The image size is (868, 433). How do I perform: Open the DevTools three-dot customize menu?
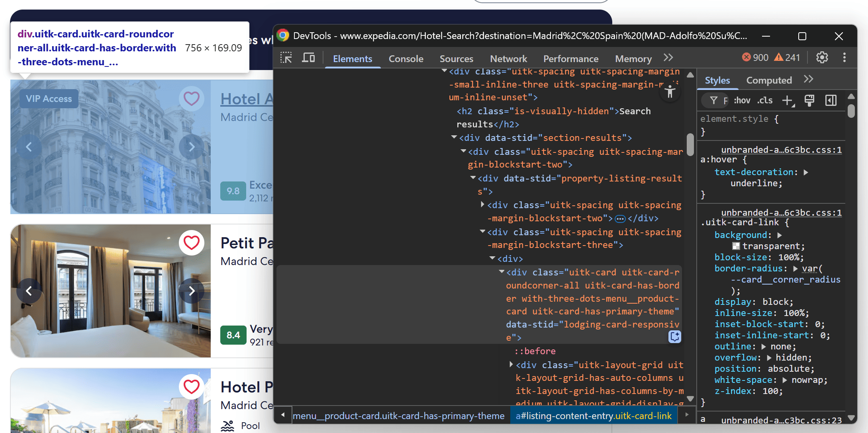click(x=844, y=57)
